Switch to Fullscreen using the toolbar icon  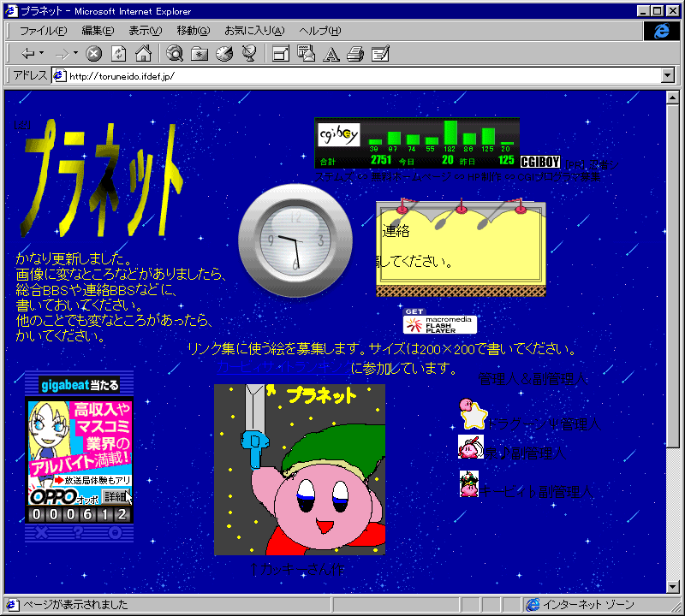(x=281, y=54)
